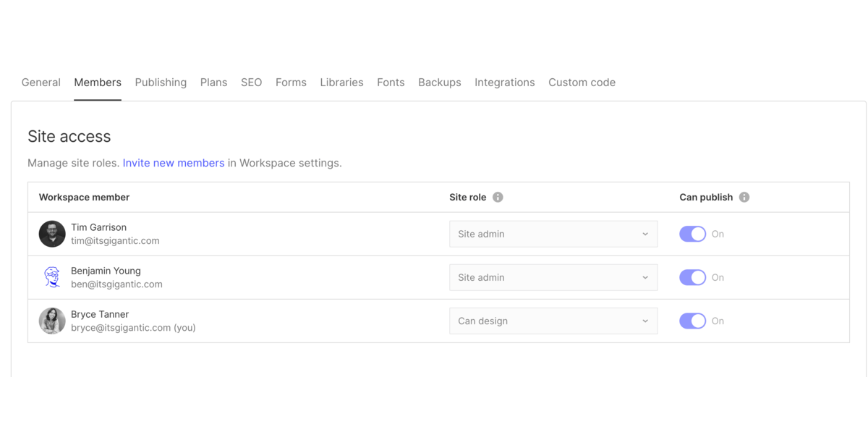The width and height of the screenshot is (868, 435).
Task: Expand Bryce Tanner's Can design dropdown
Action: click(x=553, y=321)
